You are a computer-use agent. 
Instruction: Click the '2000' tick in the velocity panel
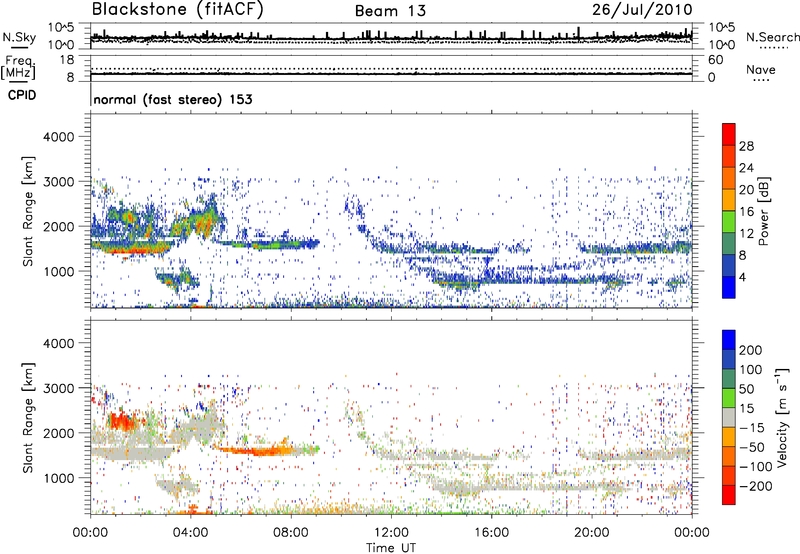pyautogui.click(x=59, y=433)
